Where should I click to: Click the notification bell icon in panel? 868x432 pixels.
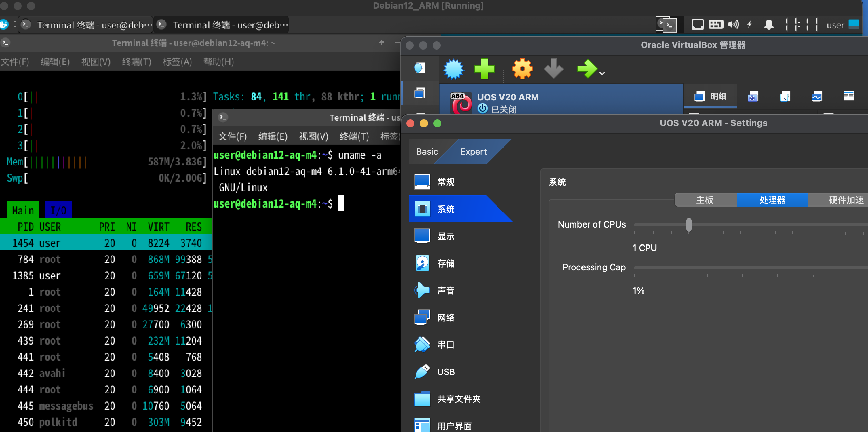(769, 25)
